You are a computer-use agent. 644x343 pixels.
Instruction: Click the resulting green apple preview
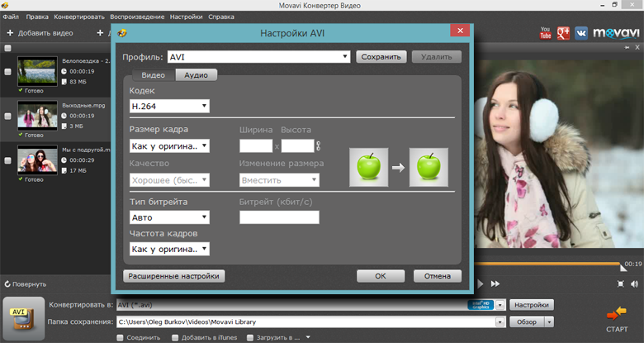(429, 168)
